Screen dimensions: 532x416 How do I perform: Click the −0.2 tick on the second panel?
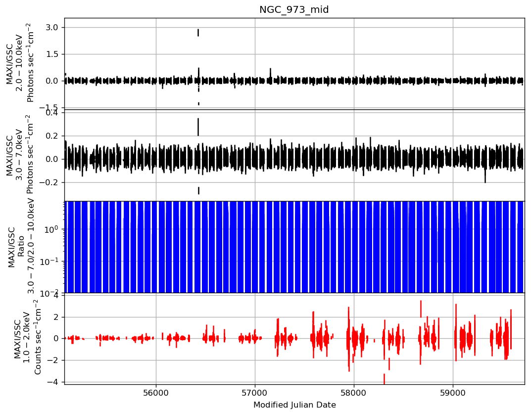pyautogui.click(x=48, y=182)
